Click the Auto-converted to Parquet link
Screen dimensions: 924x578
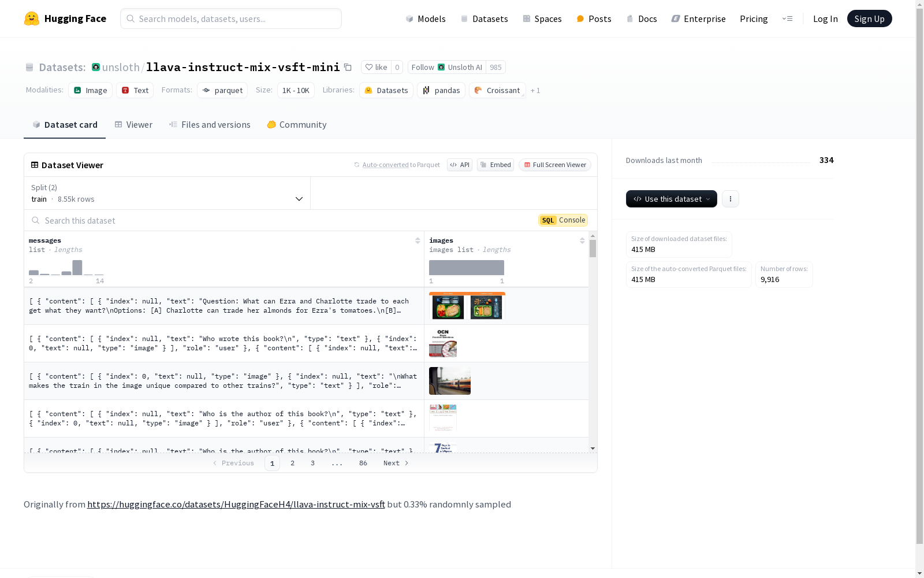pos(385,165)
